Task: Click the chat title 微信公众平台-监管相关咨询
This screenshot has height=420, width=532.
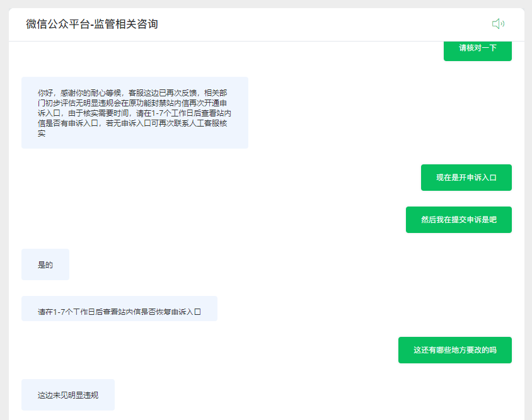Action: click(92, 24)
